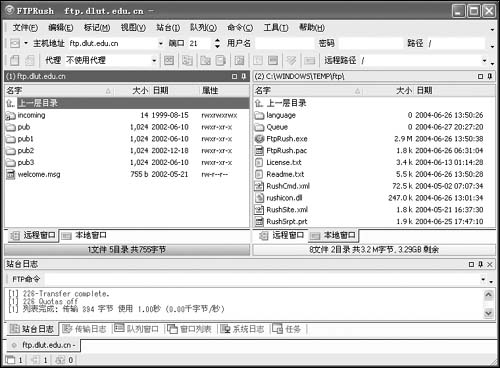Viewport: 500px width, 368px height.
Task: Sort the local pane by the 日期 column
Action: point(454,90)
